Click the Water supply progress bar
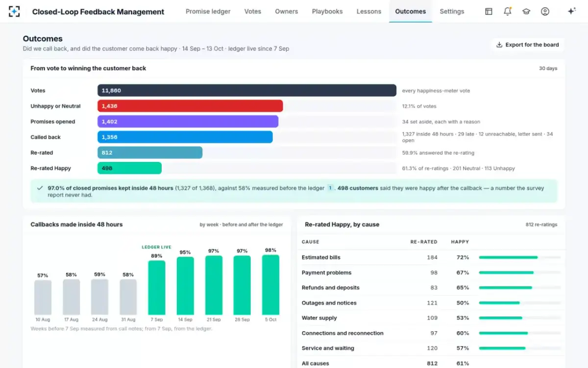588x368 pixels. coord(520,318)
